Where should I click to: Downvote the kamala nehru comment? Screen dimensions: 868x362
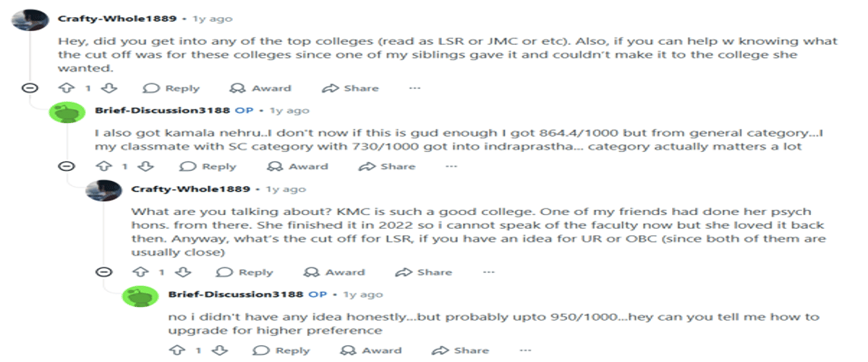145,167
